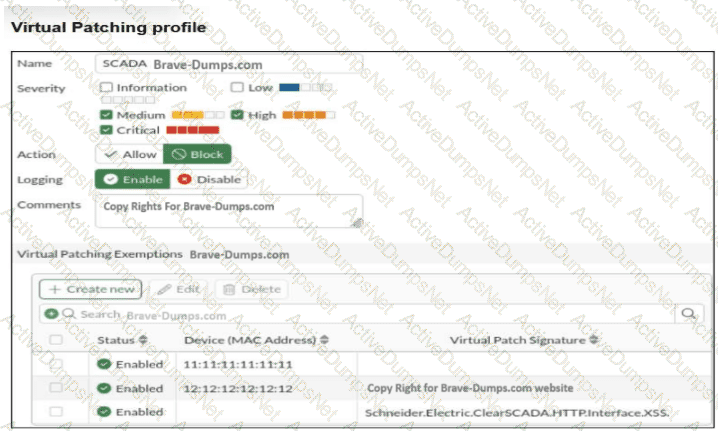Click green Enabled status icon for 11:11:11:11:11:11
The height and width of the screenshot is (431, 718).
pyautogui.click(x=104, y=364)
